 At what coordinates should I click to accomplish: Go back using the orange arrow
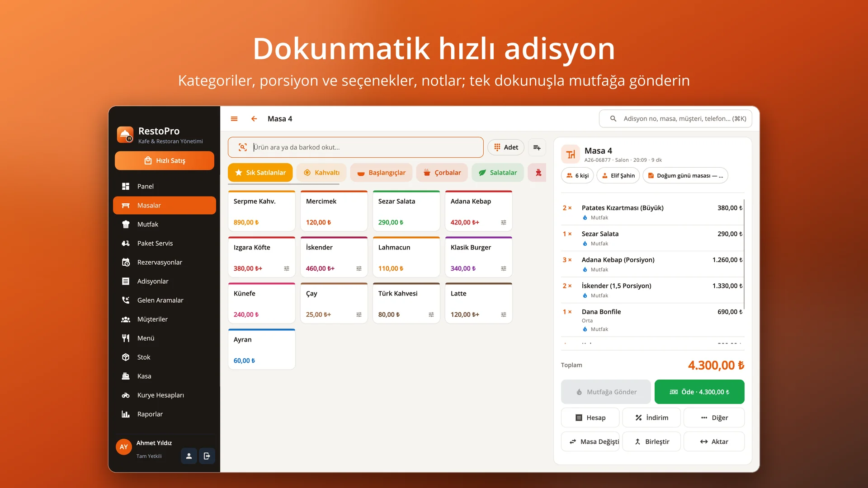pyautogui.click(x=254, y=119)
